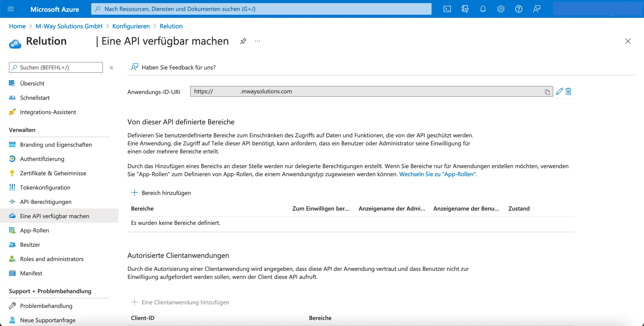Viewport: 644px width, 326px height.
Task: Click the Zustand column header
Action: click(519, 209)
